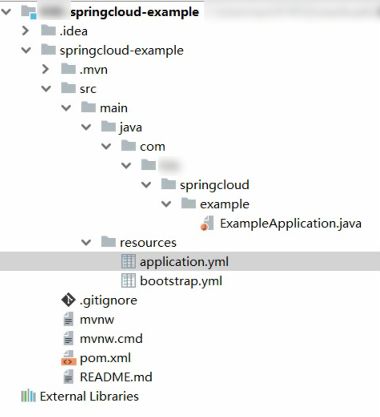Collapse the java source folder
This screenshot has height=417, width=380.
coord(86,127)
